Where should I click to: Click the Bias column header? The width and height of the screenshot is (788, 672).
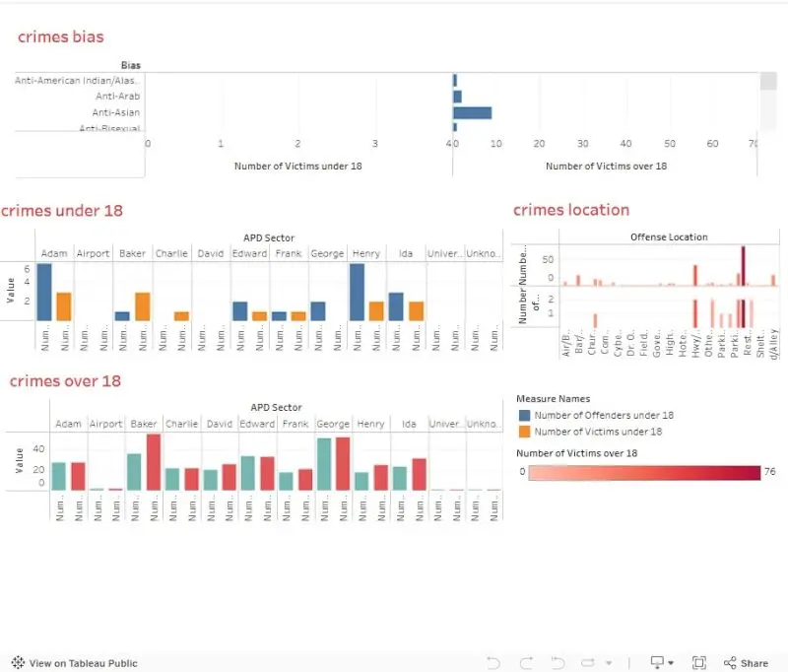131,65
